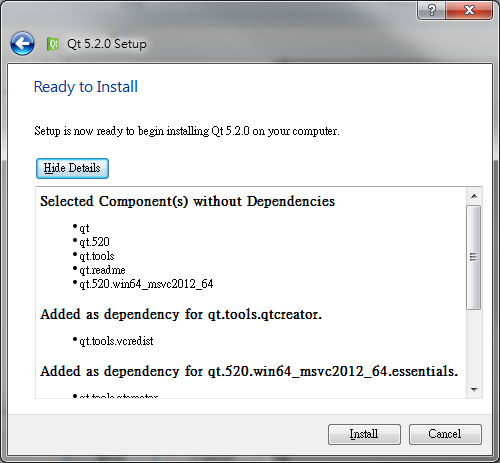Screen dimensions: 500x463
Task: Go back with the blue arrow button
Action: click(22, 43)
